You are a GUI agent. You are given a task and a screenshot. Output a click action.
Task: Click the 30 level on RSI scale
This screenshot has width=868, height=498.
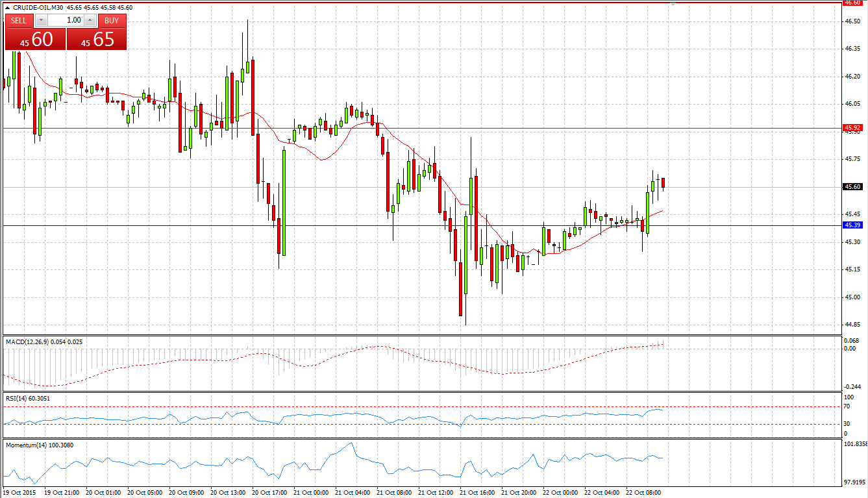[847, 424]
